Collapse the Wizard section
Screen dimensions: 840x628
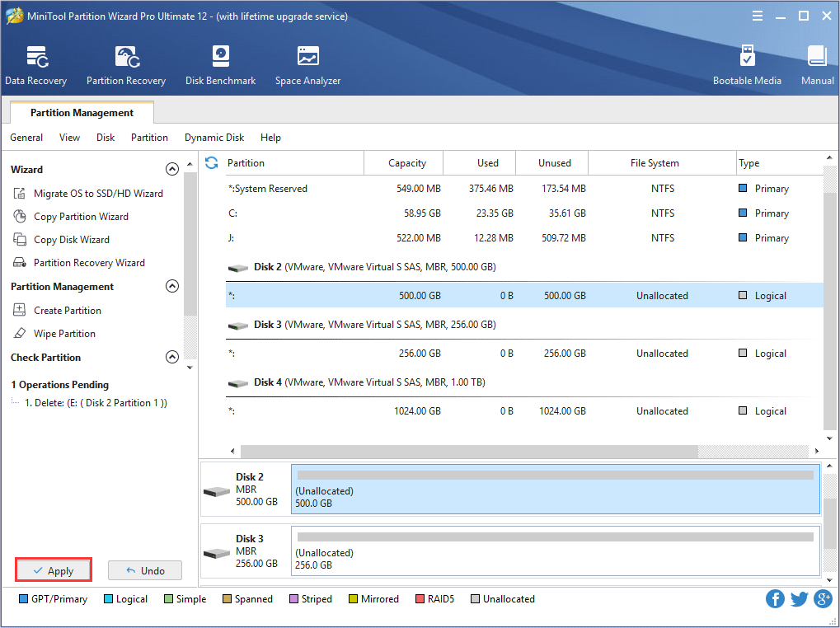(x=172, y=169)
